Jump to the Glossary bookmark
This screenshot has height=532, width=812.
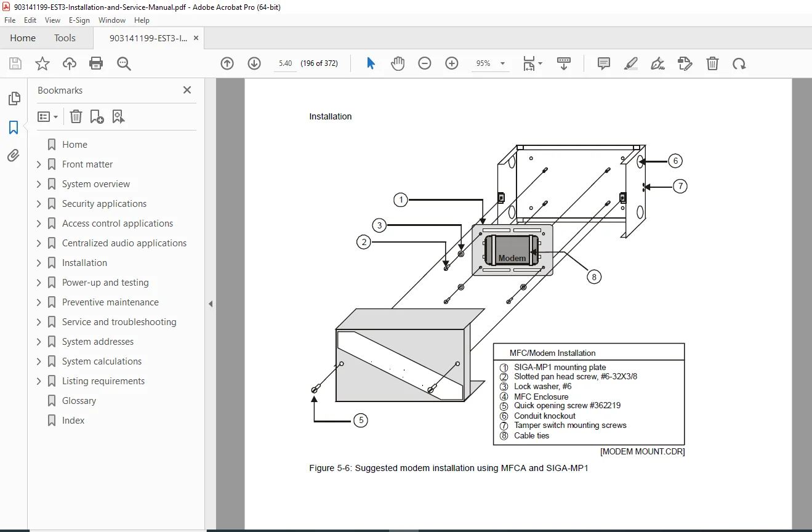[79, 401]
